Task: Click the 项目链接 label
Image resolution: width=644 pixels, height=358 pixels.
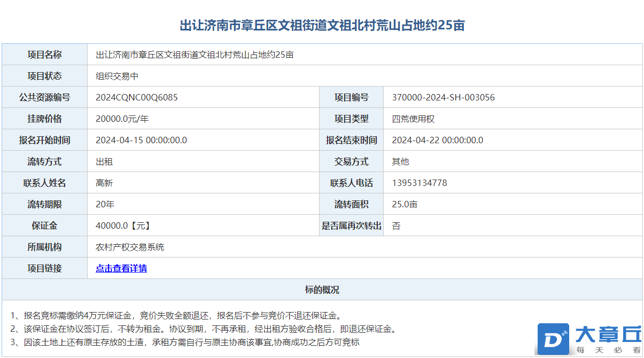Action: pyautogui.click(x=44, y=268)
